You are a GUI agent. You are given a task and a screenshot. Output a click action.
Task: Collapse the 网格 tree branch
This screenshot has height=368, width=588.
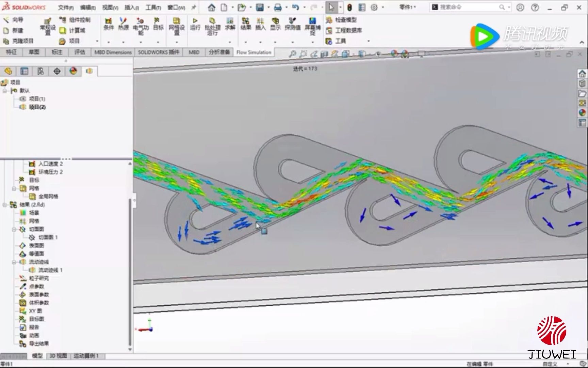[14, 188]
